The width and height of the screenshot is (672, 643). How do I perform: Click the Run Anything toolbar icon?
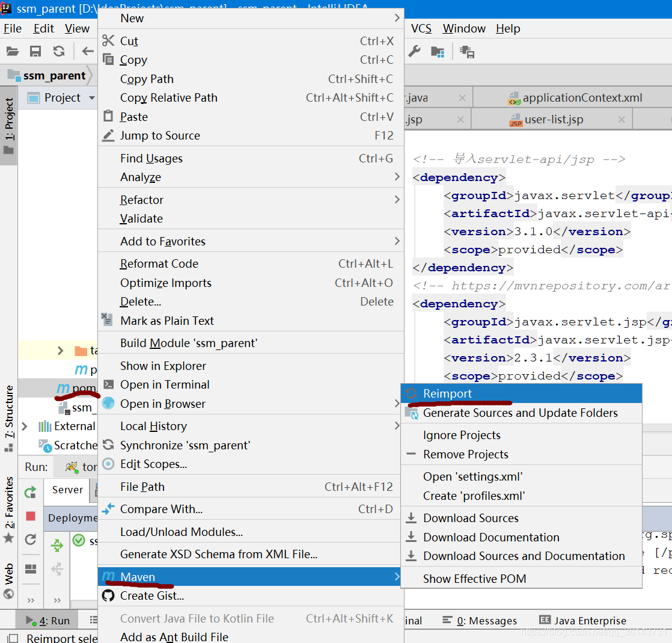pos(467,52)
